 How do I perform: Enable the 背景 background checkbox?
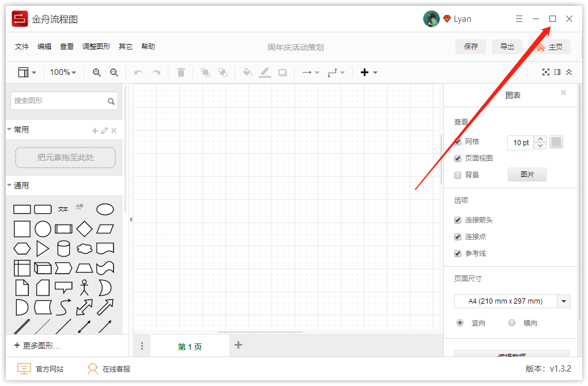[x=457, y=175]
